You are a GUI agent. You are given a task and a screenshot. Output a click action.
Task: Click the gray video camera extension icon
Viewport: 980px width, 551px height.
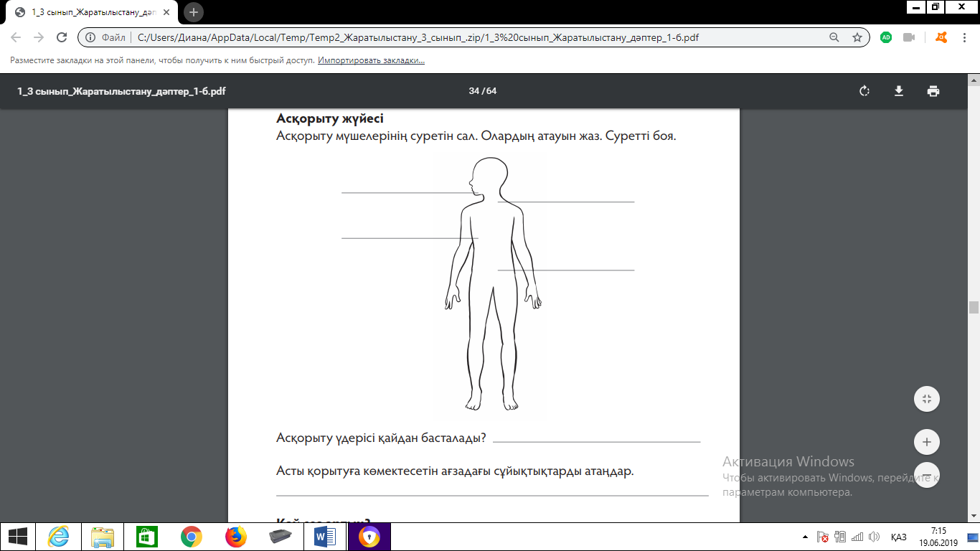click(x=909, y=37)
